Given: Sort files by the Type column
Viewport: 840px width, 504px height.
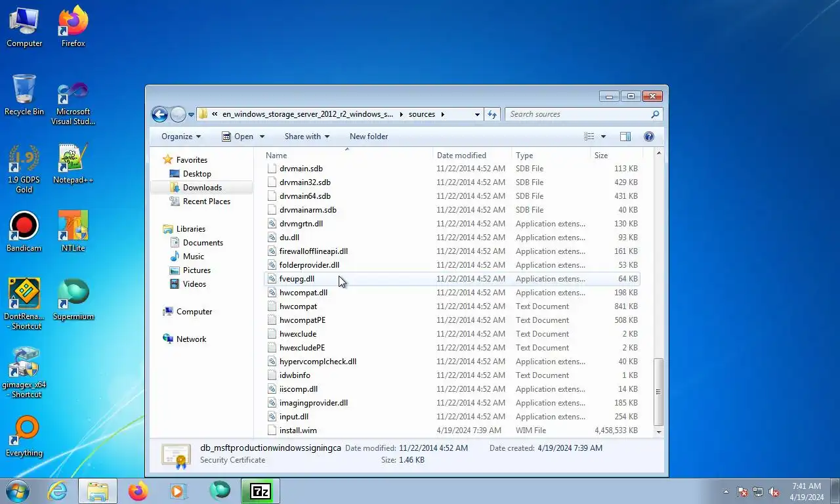Looking at the screenshot, I should pos(551,156).
